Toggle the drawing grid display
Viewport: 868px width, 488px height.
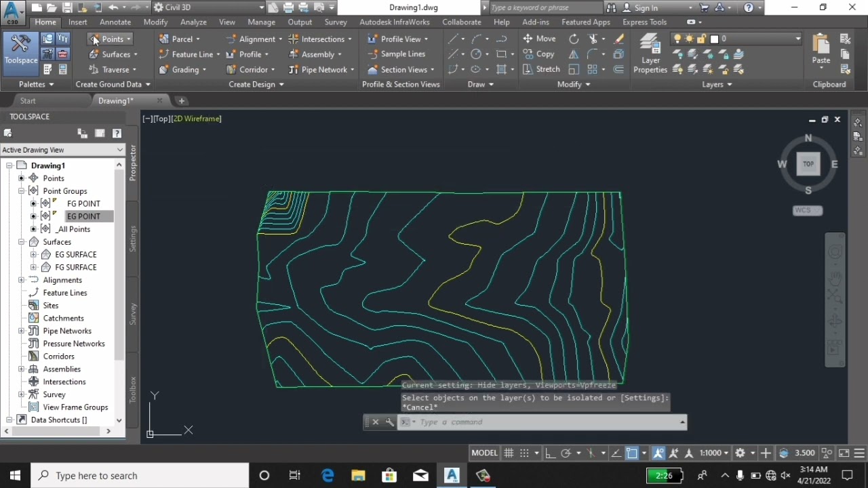tap(509, 453)
